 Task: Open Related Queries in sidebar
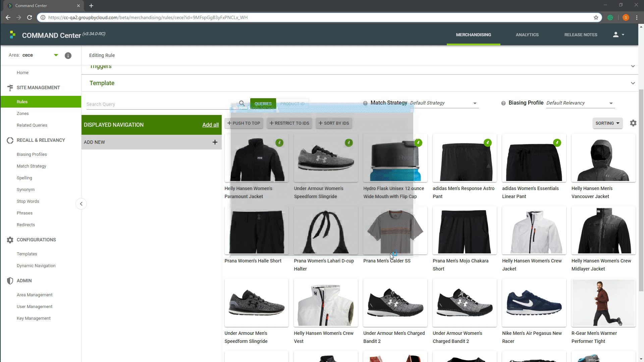(32, 125)
